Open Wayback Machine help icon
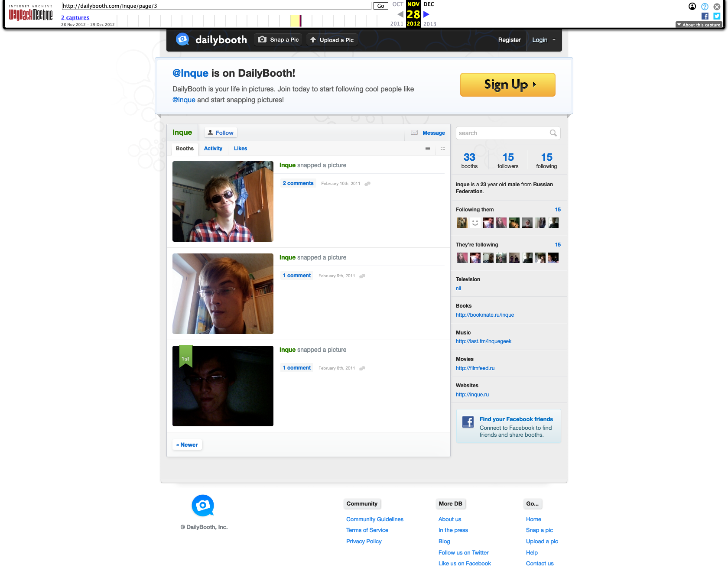 click(705, 6)
